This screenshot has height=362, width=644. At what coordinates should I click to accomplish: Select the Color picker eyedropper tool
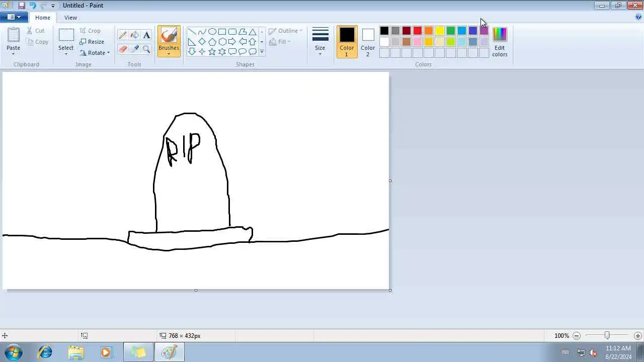pos(135,49)
